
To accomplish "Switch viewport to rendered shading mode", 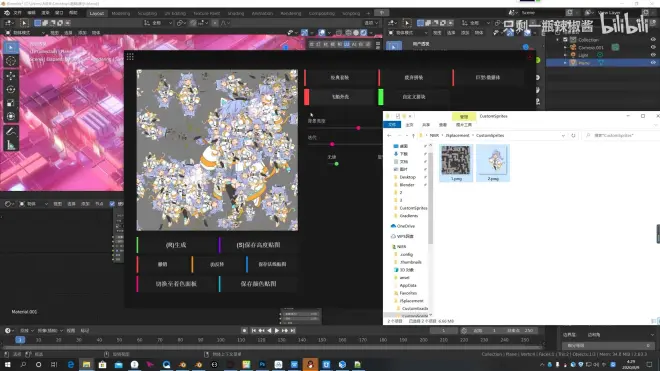I will 364,32.
